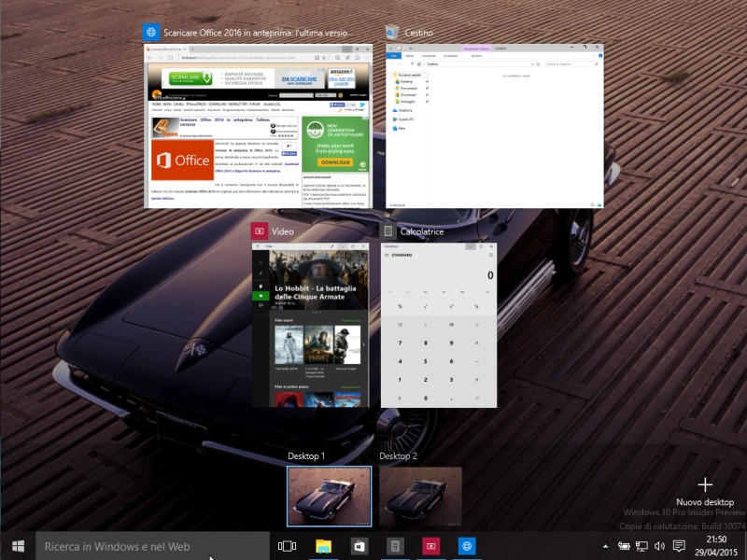This screenshot has width=747, height=560.
Task: Click the Nuovo desktop plus button
Action: point(706,484)
